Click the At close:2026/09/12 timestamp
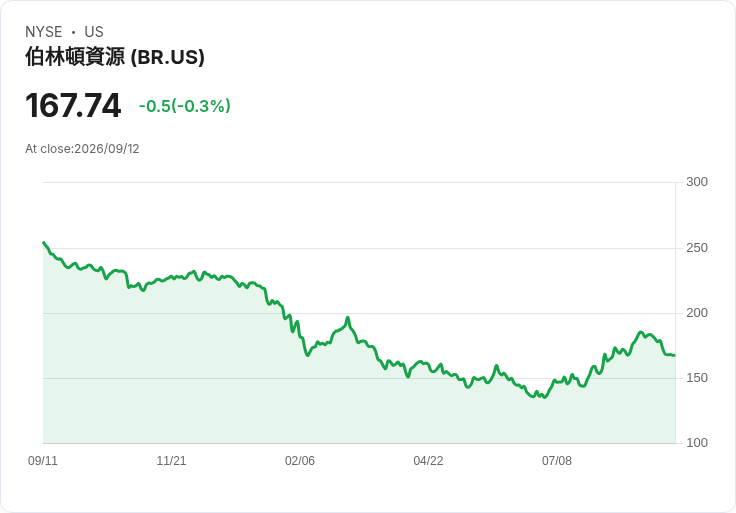 pos(82,149)
